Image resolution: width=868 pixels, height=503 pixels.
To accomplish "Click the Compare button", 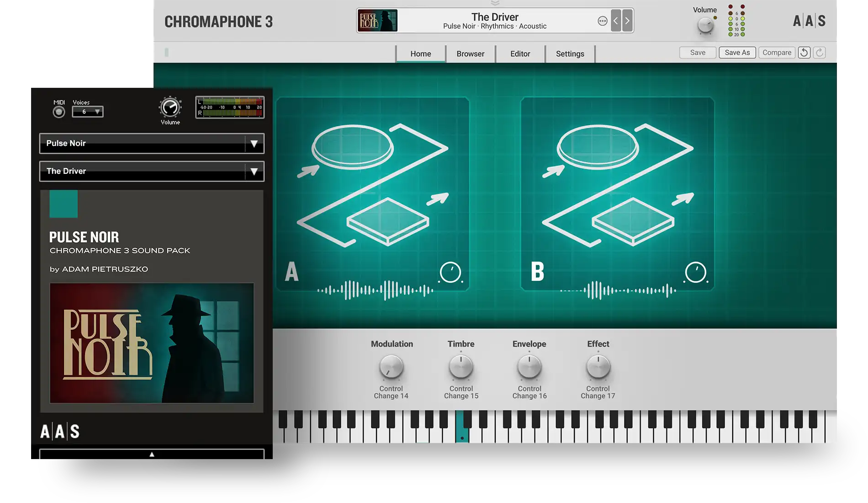I will [777, 53].
